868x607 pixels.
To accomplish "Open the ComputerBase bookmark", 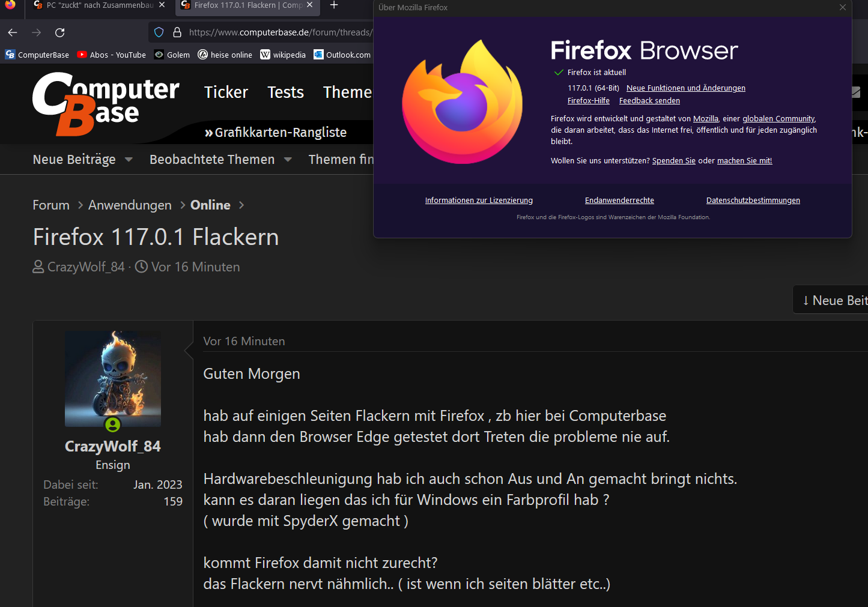I will [x=37, y=55].
